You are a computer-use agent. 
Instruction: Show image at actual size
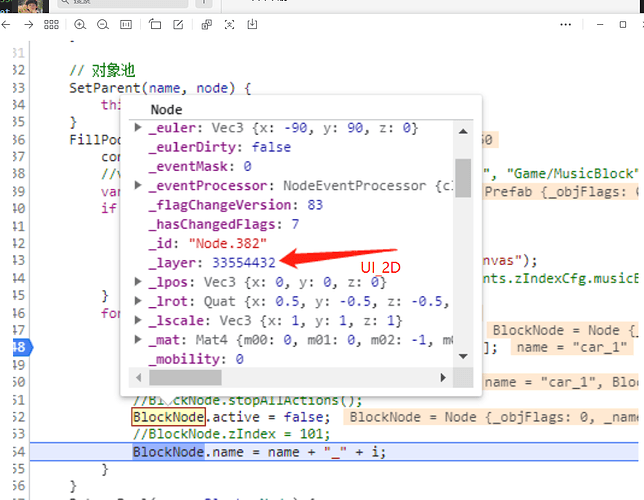(x=126, y=25)
